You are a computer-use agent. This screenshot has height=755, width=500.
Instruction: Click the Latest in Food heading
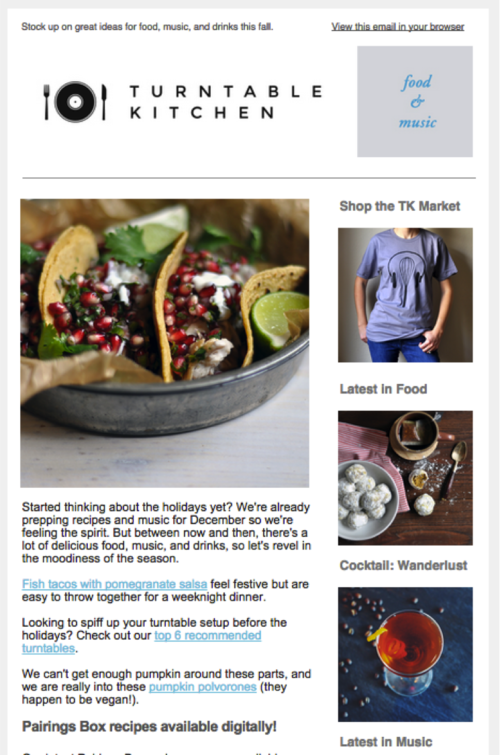(383, 389)
